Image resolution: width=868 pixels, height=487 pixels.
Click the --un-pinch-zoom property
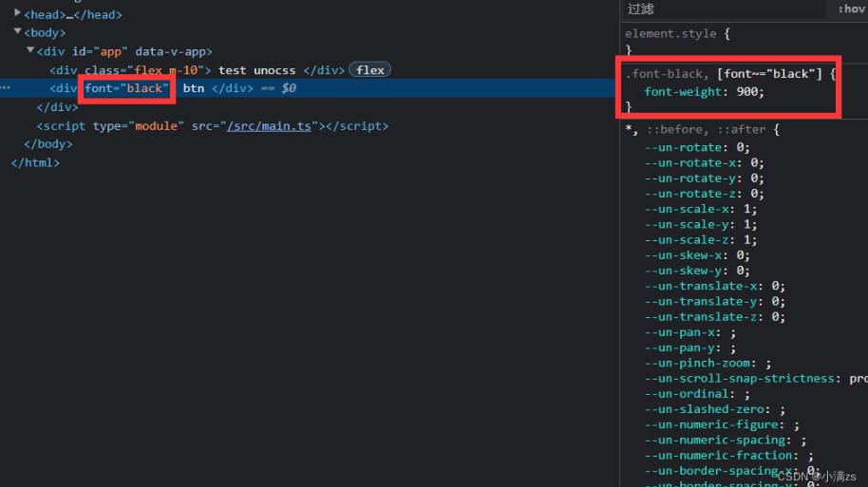(x=697, y=364)
